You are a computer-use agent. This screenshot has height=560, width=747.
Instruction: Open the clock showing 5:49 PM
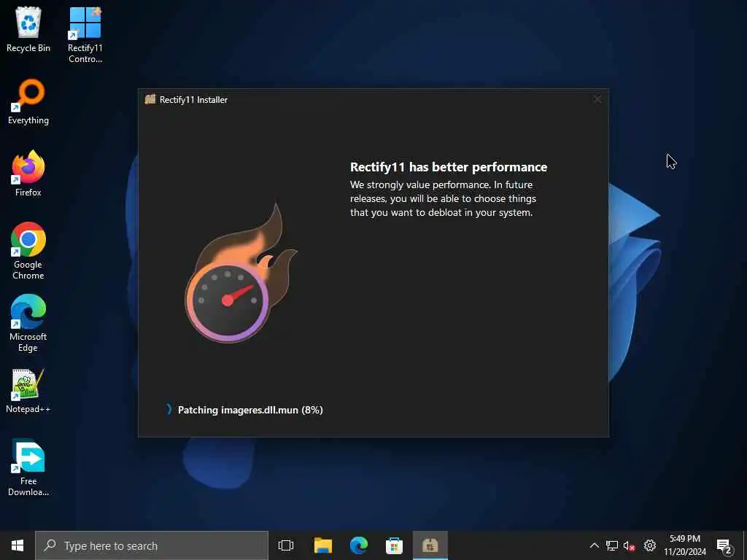click(x=685, y=545)
